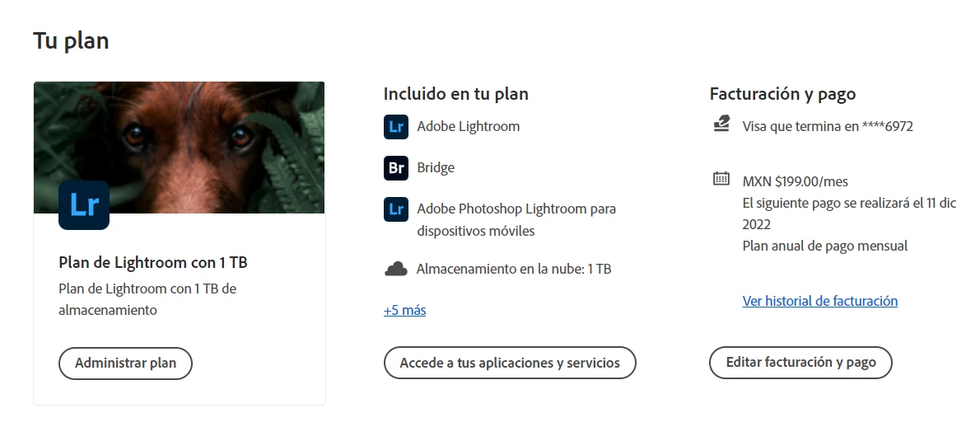Click the cloud storage icon
Image resolution: width=980 pixels, height=427 pixels.
coord(395,270)
